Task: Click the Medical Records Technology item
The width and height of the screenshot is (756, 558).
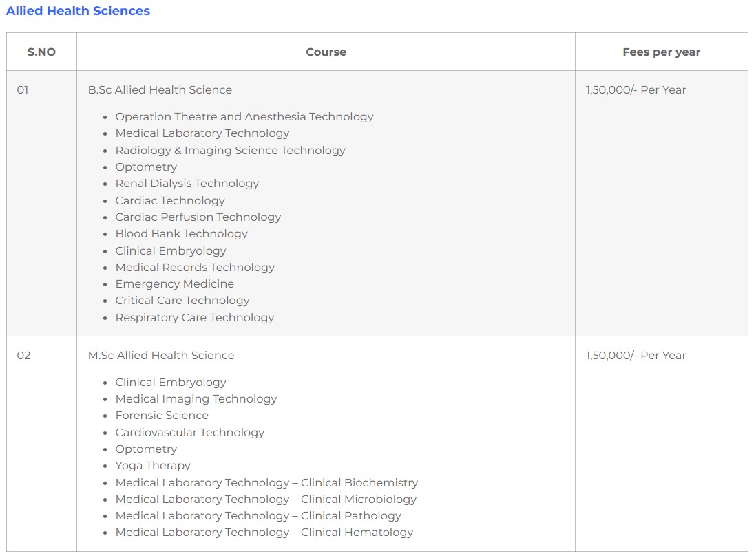Action: pyautogui.click(x=195, y=267)
